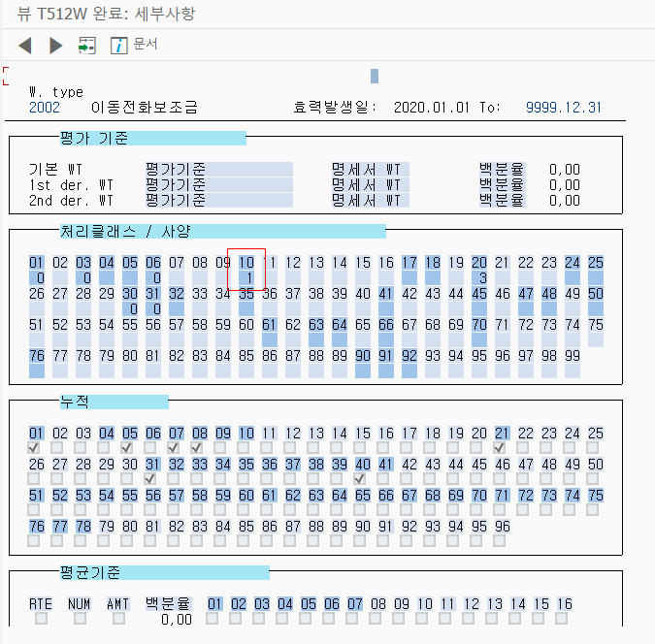Check cumulation 누적 checkbox 02
Viewport: 655px width, 644px height.
[x=57, y=448]
